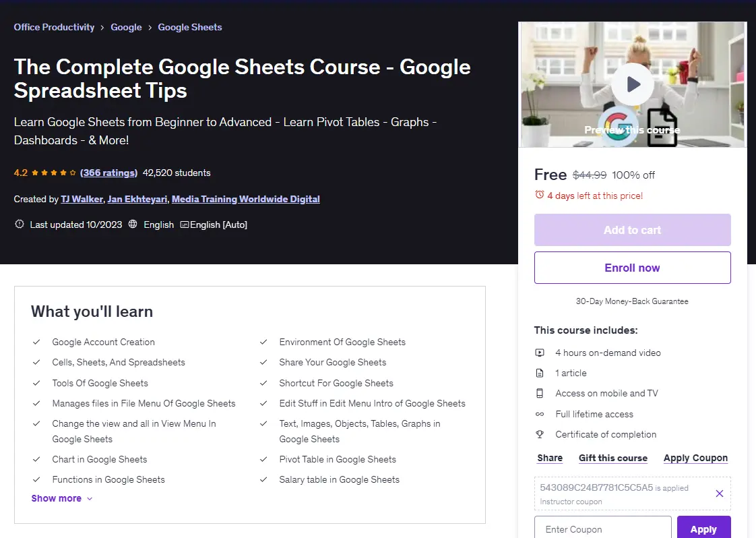Click the Enroll now button

pyautogui.click(x=633, y=268)
